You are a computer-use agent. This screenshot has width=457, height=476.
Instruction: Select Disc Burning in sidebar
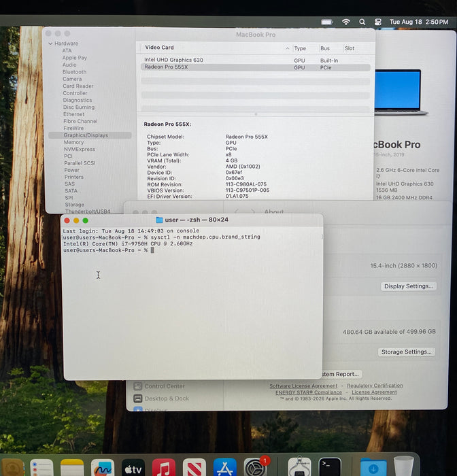tap(79, 107)
